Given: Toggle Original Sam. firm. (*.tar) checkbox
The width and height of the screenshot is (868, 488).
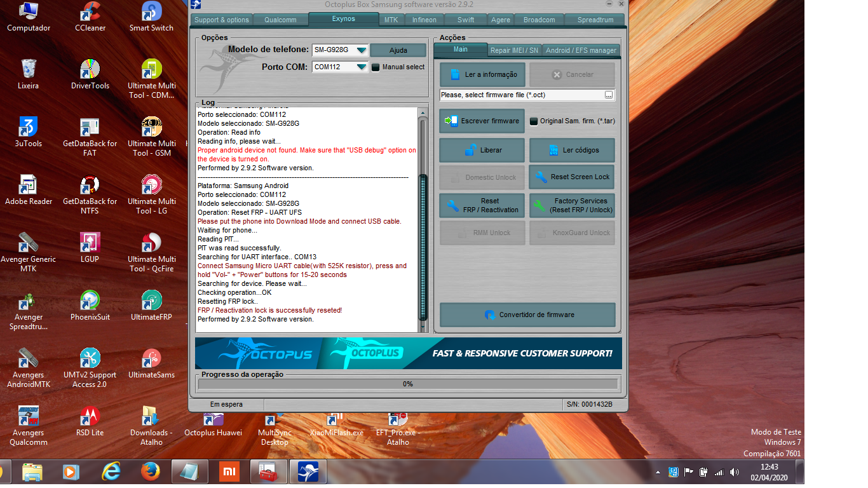Looking at the screenshot, I should tap(534, 121).
